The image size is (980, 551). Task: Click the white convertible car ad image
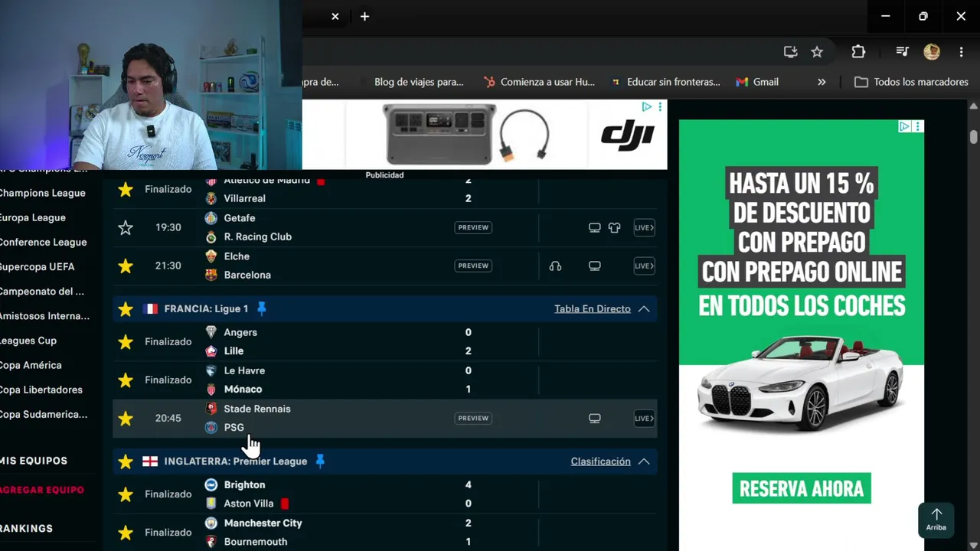point(801,383)
